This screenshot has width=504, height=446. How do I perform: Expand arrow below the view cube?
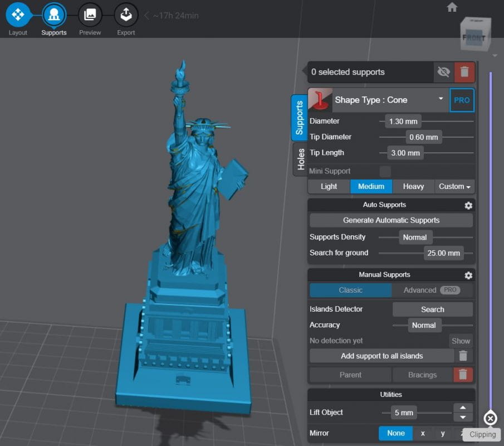495,56
